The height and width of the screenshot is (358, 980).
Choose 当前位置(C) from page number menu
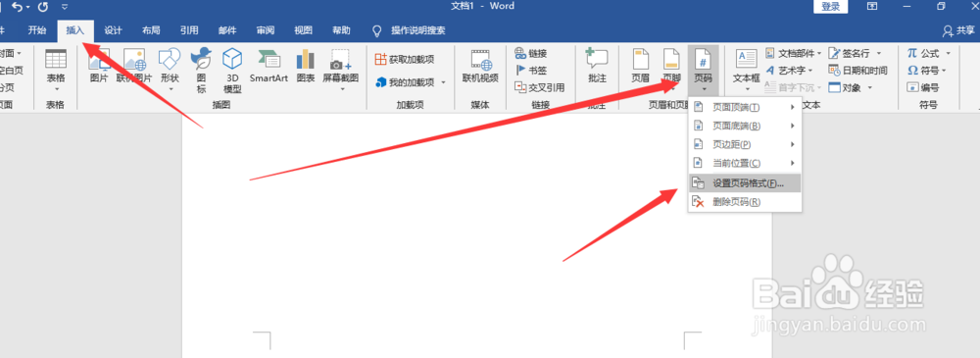coord(745,164)
